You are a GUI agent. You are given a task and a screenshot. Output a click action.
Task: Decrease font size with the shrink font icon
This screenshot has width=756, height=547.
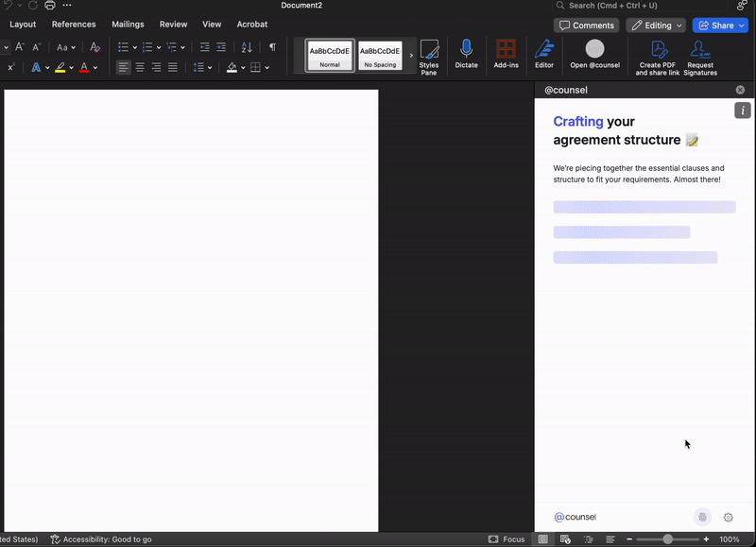(37, 47)
